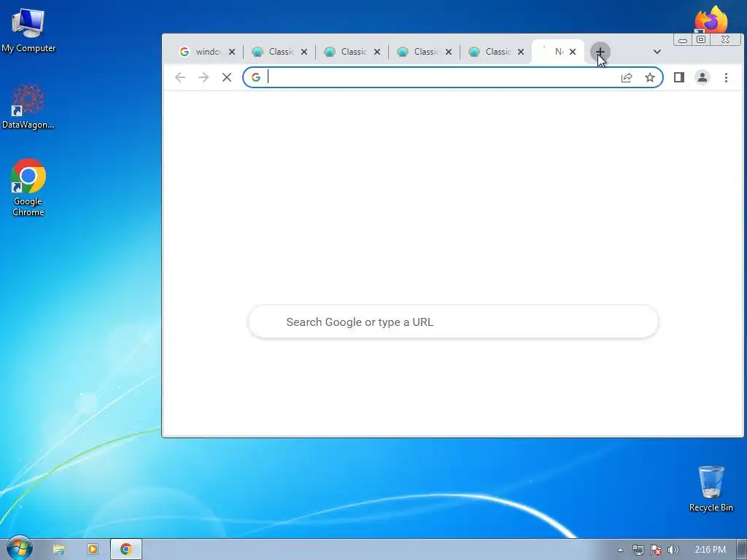Select the active New Tab tab
Image resolution: width=747 pixels, height=560 pixels.
coord(551,52)
